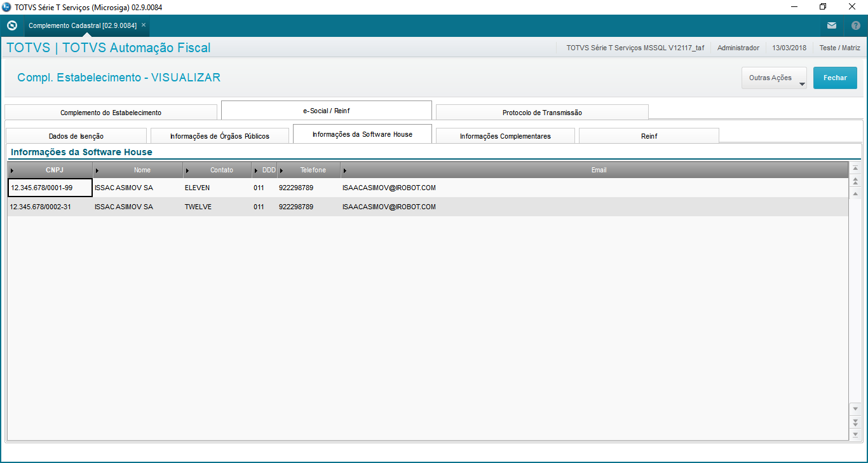The width and height of the screenshot is (868, 463).
Task: Click the Administrador user label
Action: (738, 48)
